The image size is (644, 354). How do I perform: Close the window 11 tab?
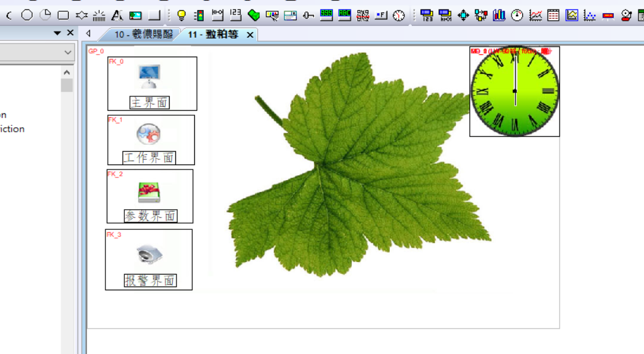[x=250, y=35]
